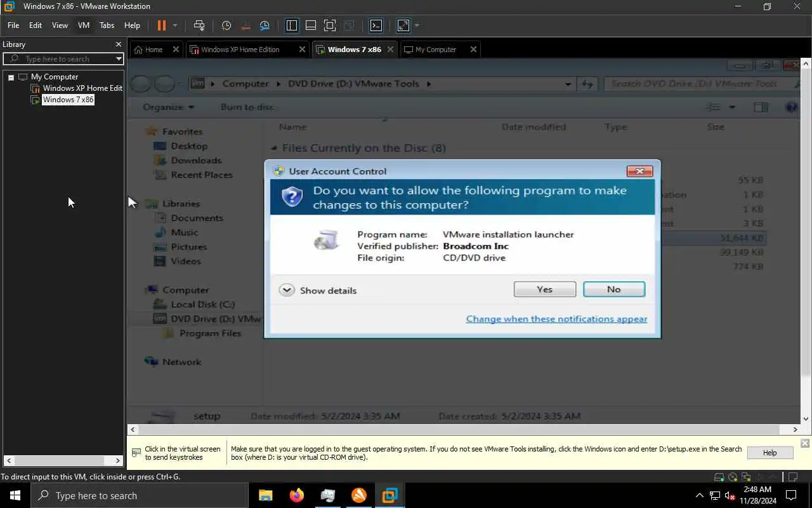812x508 pixels.
Task: Collapse the My Computer tree node
Action: [11, 77]
